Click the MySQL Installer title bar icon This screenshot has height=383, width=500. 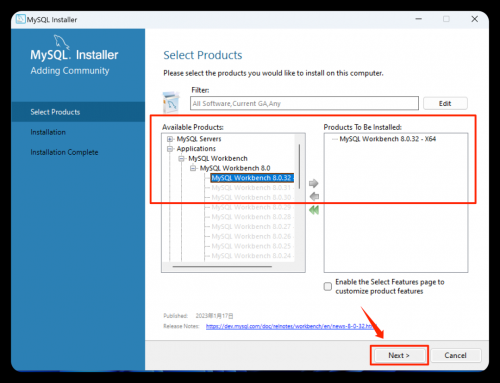[x=21, y=19]
